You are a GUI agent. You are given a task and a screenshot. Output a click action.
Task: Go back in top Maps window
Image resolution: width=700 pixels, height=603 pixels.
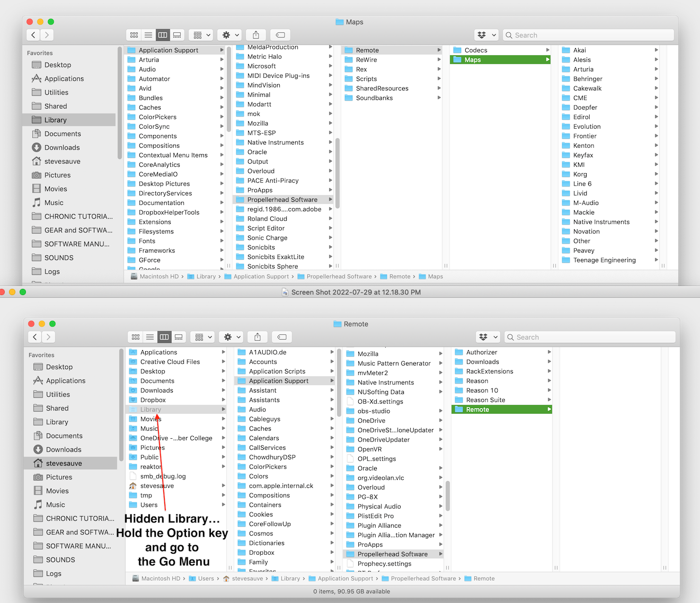(33, 35)
